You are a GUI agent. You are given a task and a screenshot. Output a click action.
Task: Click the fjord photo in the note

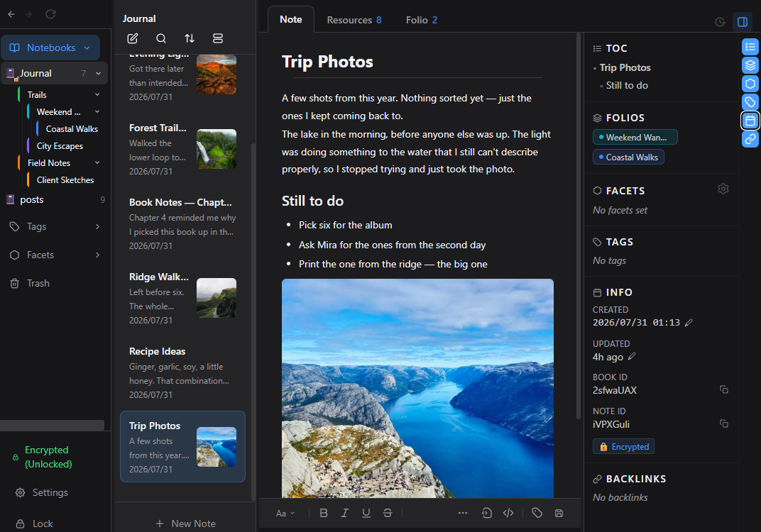[417, 388]
